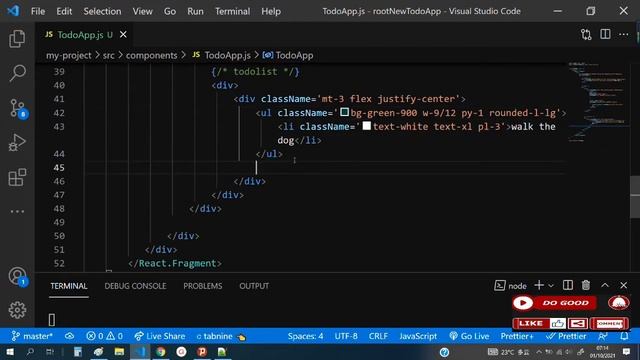Change end of line sequence CRLF
The height and width of the screenshot is (360, 640).
pos(378,336)
